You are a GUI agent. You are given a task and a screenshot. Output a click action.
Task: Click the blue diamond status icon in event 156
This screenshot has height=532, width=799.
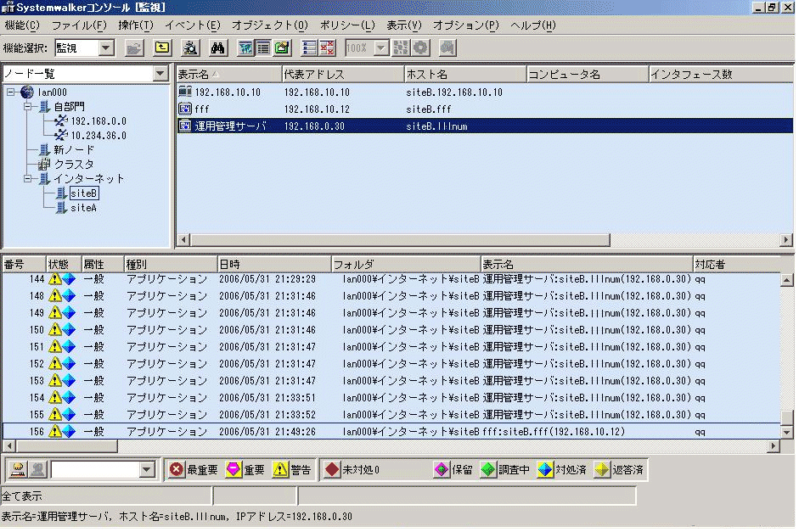69,432
